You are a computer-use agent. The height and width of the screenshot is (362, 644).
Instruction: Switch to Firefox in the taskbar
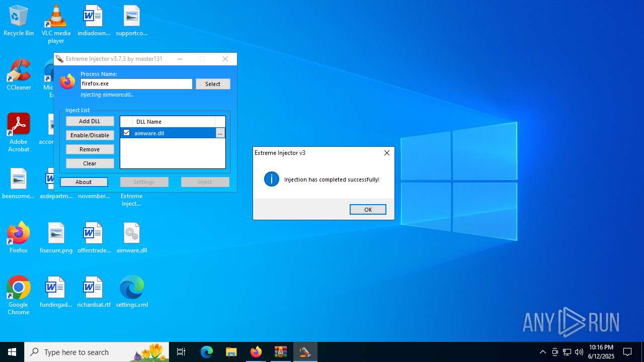tap(256, 352)
